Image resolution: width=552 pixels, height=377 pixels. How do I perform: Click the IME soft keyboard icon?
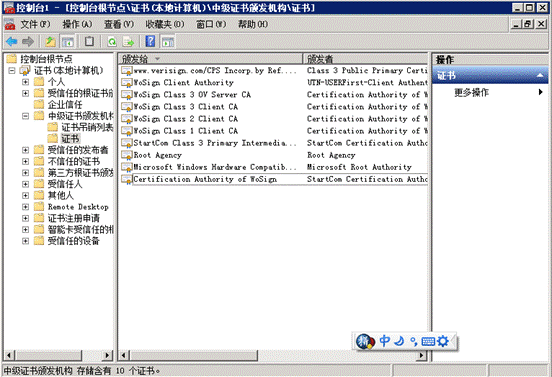pyautogui.click(x=428, y=341)
